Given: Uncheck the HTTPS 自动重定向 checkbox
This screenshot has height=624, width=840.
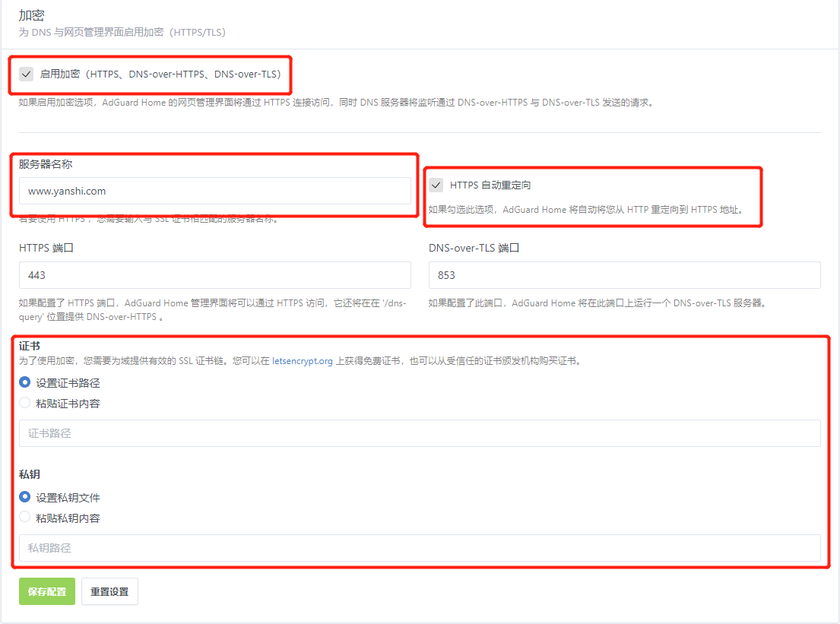Looking at the screenshot, I should [436, 185].
